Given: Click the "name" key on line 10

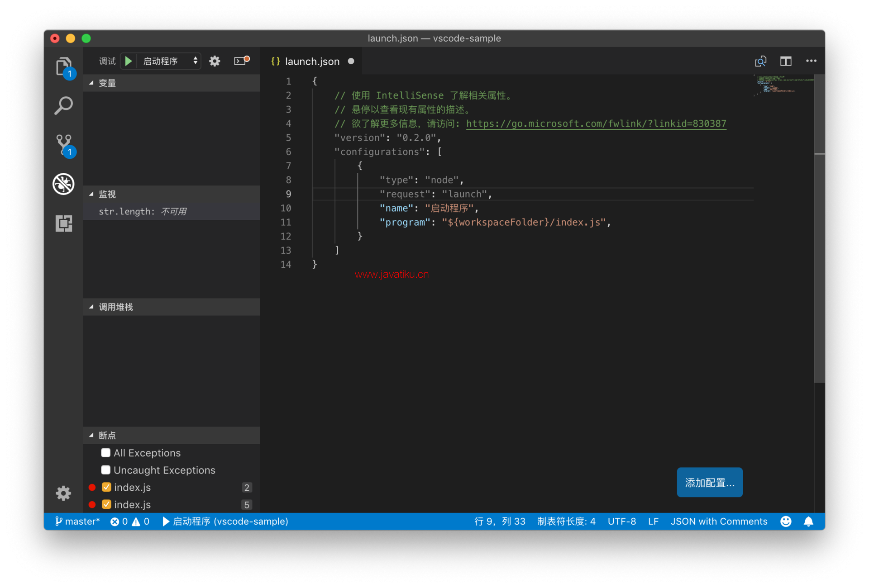Looking at the screenshot, I should (396, 208).
